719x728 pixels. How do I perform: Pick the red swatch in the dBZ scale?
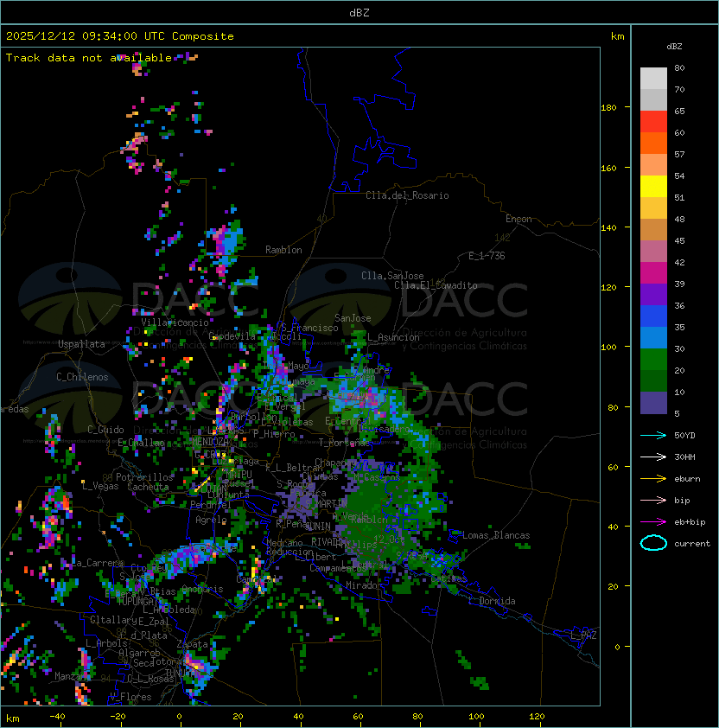[653, 122]
